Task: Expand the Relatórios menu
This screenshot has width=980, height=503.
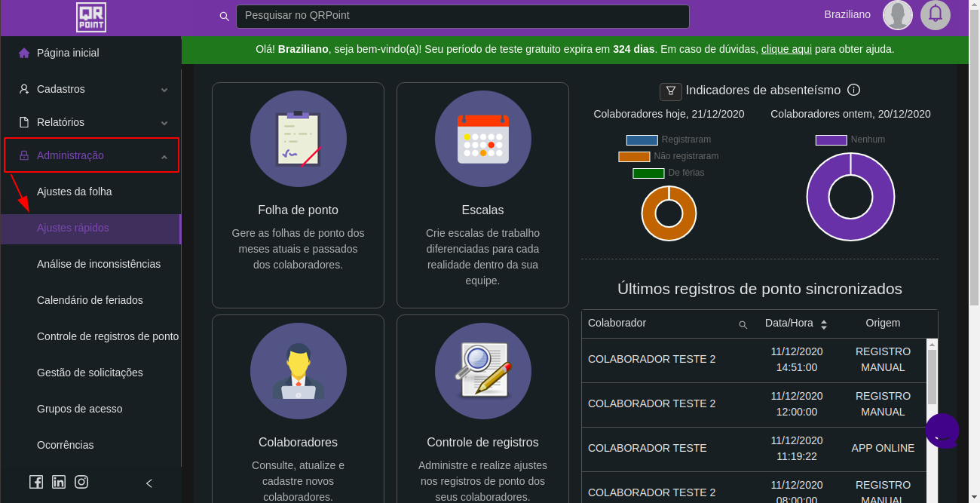Action: click(91, 122)
